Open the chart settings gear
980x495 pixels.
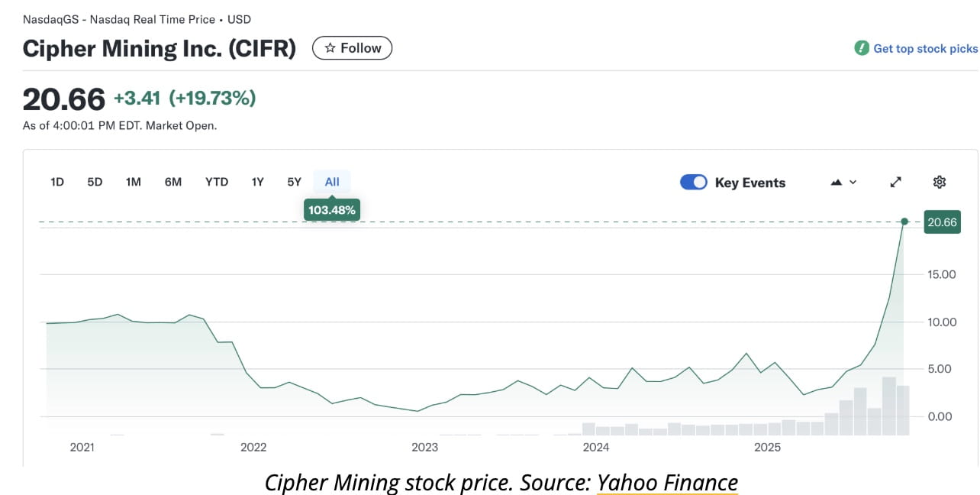coord(940,182)
